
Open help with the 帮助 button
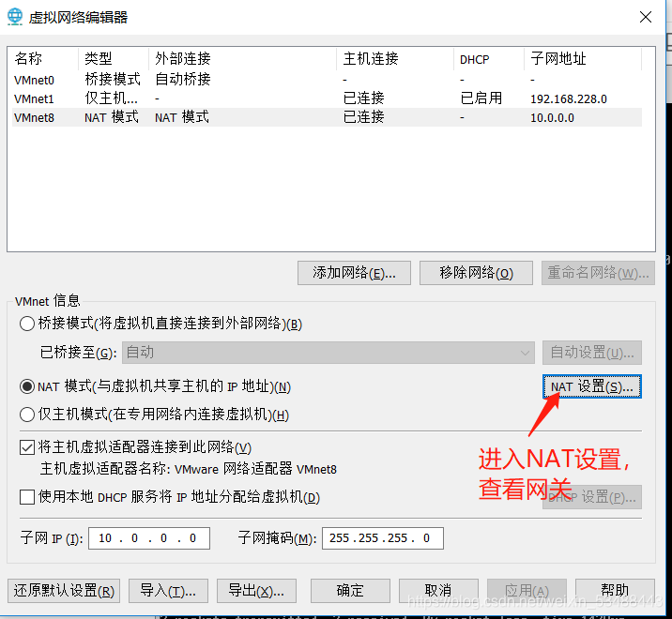click(615, 591)
